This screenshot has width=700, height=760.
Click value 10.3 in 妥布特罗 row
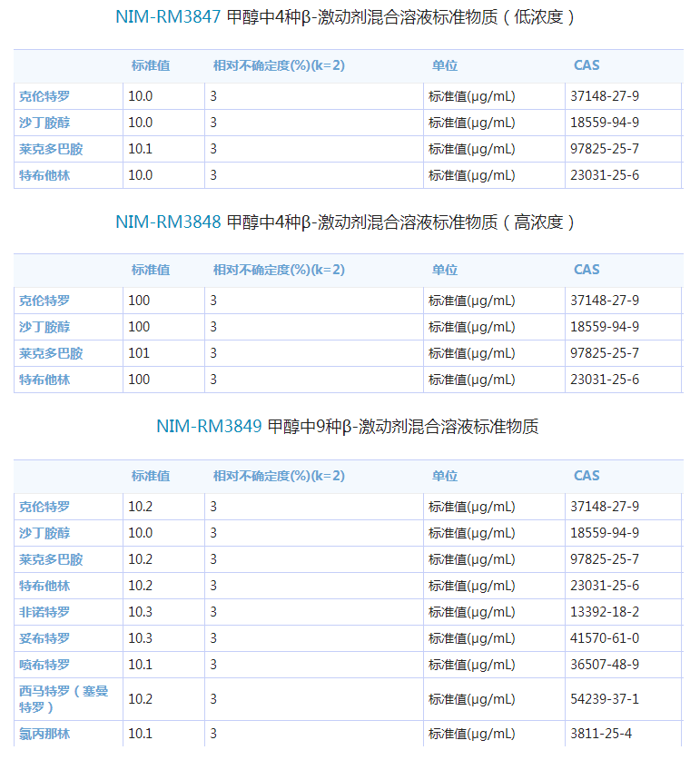(140, 638)
